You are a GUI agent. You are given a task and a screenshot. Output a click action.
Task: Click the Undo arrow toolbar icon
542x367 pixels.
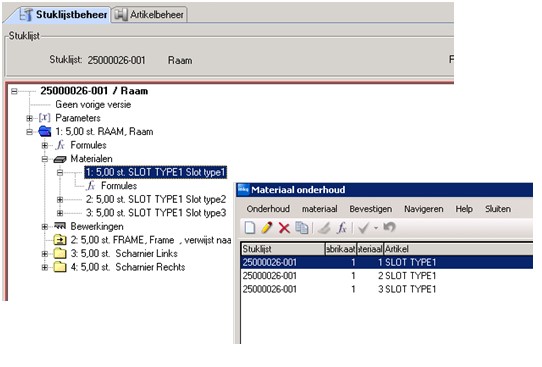389,227
